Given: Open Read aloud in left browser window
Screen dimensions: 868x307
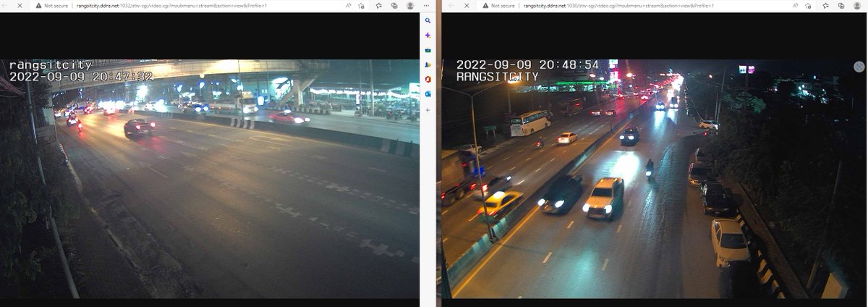Looking at the screenshot, I should tap(349, 5).
